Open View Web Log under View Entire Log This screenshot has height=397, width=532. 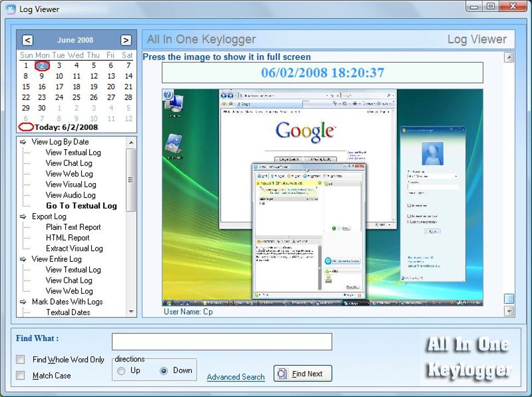[x=69, y=291]
